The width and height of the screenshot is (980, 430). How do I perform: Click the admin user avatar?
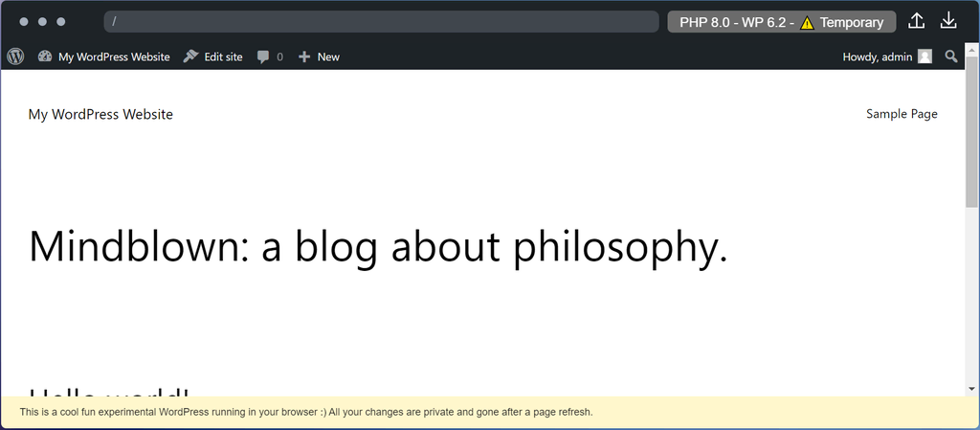(x=924, y=57)
